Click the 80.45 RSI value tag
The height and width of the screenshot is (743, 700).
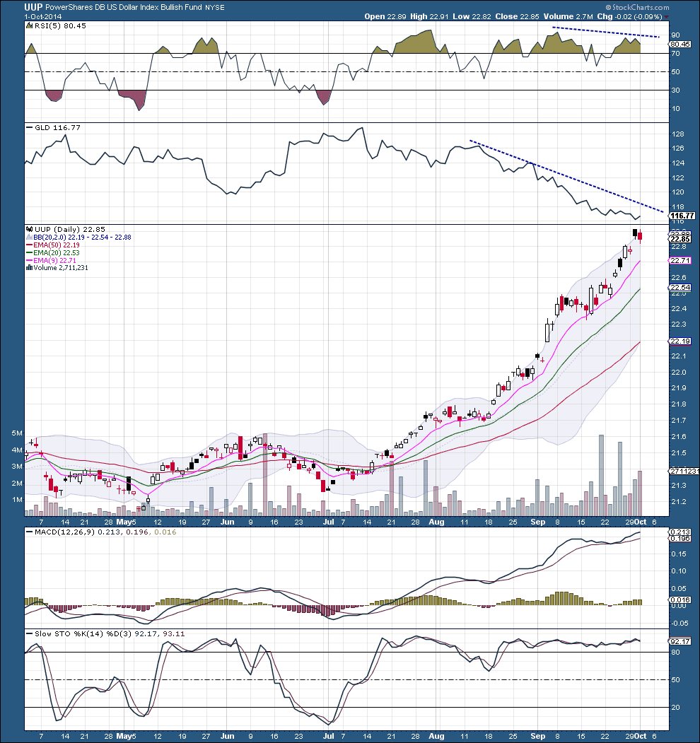tap(680, 44)
